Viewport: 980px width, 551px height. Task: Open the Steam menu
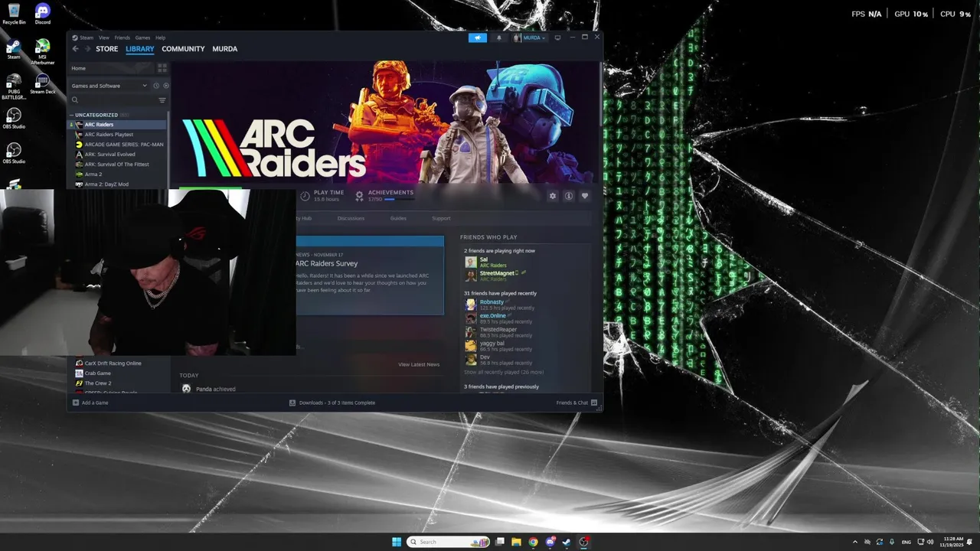pos(87,37)
